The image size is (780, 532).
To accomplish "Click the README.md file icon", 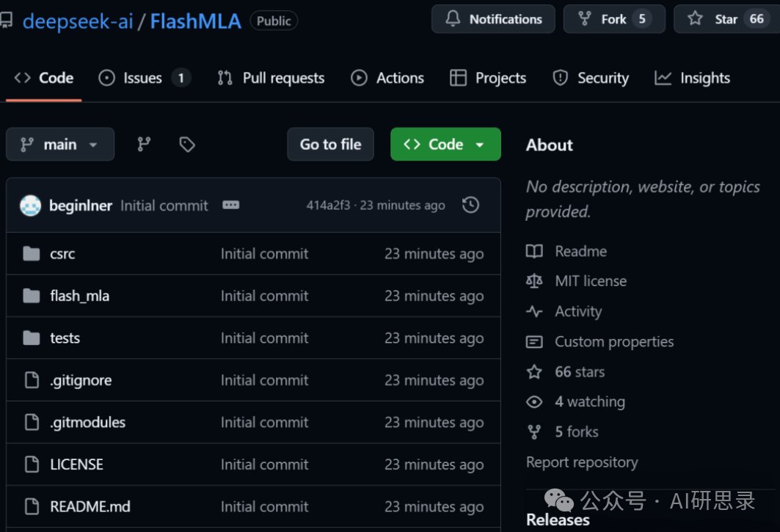I will click(32, 506).
